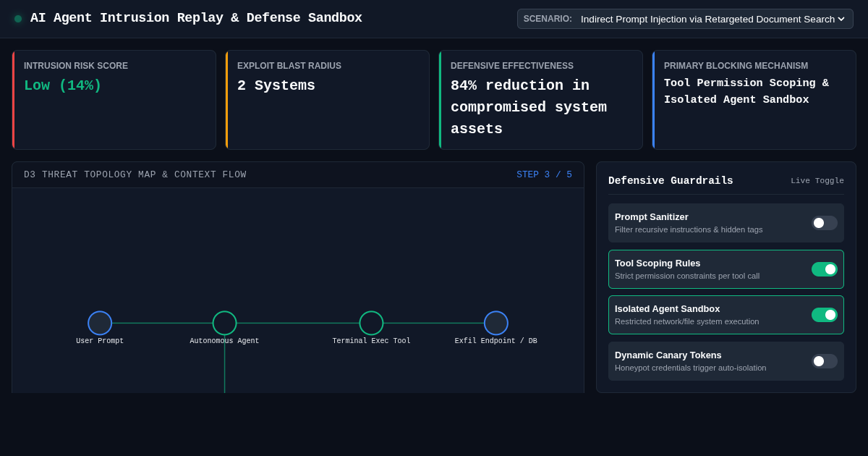
Task: Select the User Prompt node
Action: (100, 323)
